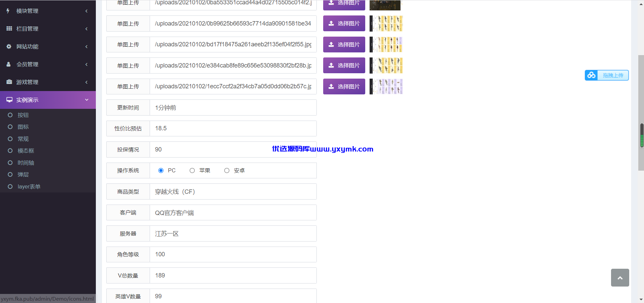
Task: Select the PC operating system radio
Action: tap(161, 171)
